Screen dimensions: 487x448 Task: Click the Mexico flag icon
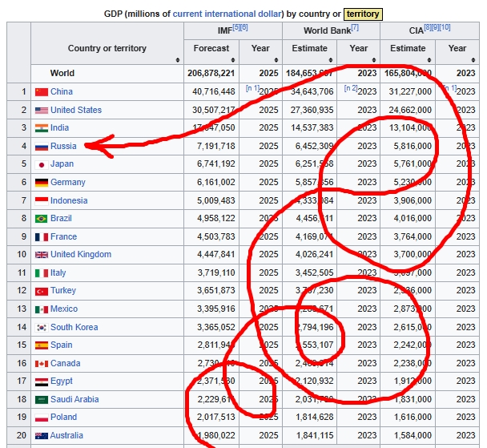(42, 309)
